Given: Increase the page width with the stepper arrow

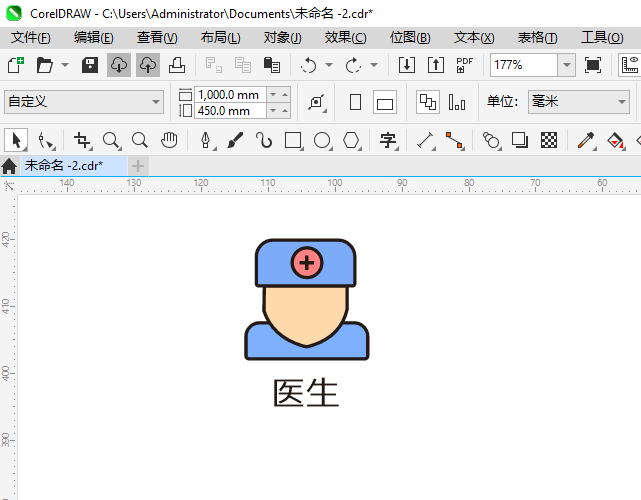Looking at the screenshot, I should tap(285, 95).
